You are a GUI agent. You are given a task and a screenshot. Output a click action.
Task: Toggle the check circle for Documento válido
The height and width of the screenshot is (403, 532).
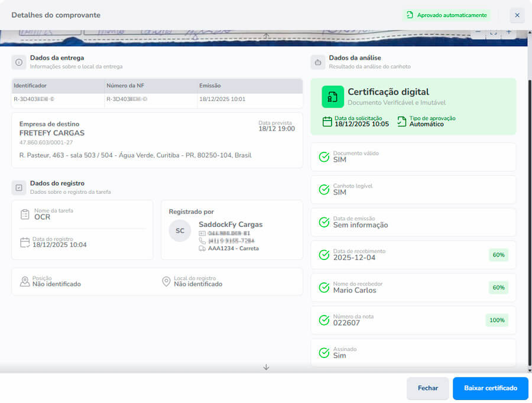tap(324, 157)
